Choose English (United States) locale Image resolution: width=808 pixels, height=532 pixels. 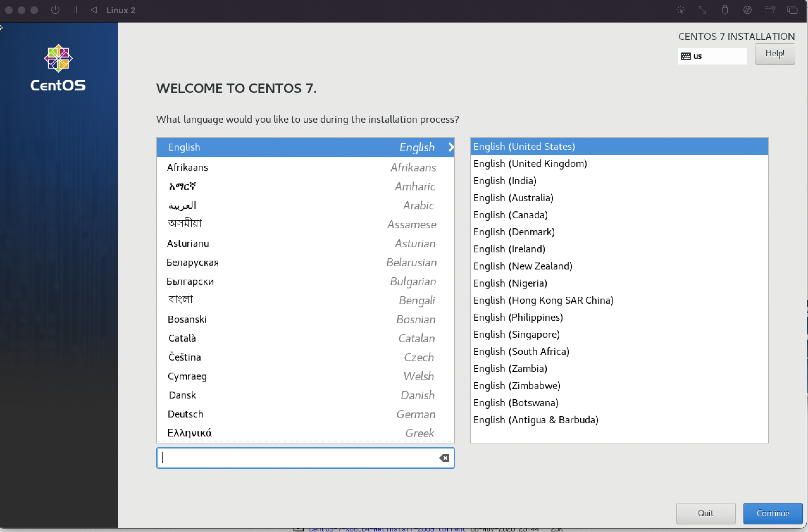point(619,147)
